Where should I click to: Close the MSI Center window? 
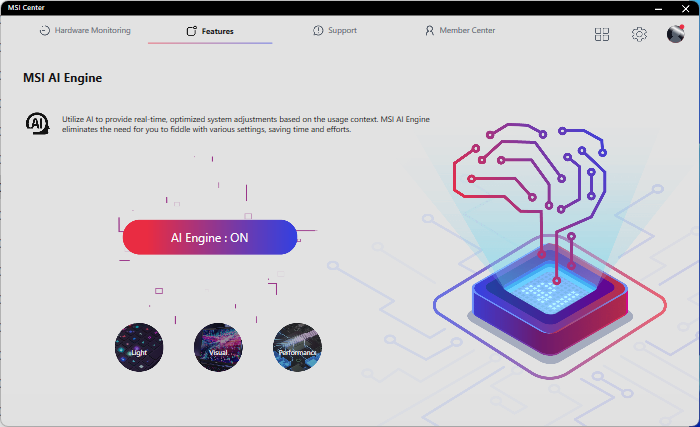point(686,8)
